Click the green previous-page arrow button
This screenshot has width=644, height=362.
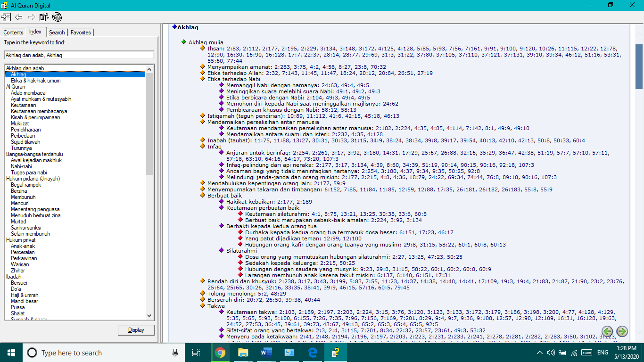coord(607,331)
